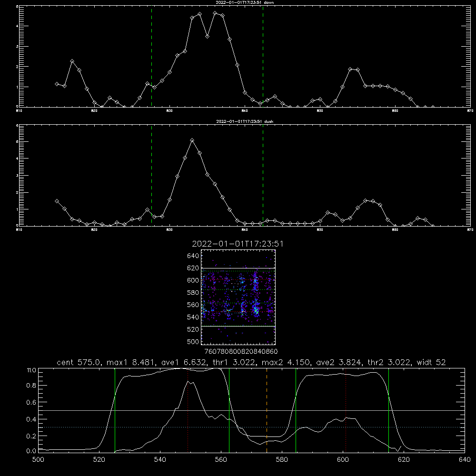Image resolution: width=476 pixels, height=476 pixels.
Task: Click spectral image y-axis label 600
Action: [x=193, y=280]
